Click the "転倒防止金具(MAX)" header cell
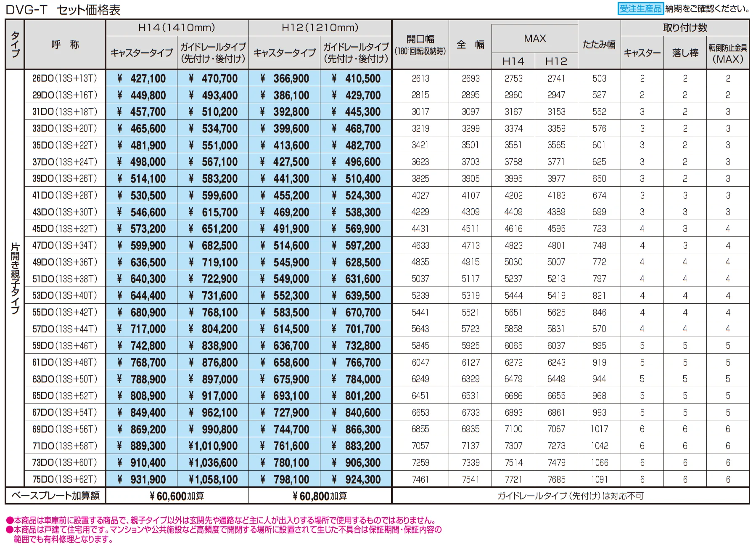756x555 pixels. point(728,53)
